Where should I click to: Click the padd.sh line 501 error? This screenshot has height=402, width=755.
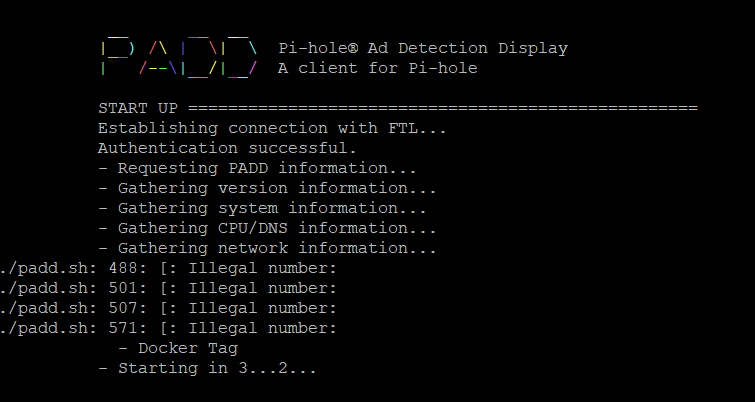pyautogui.click(x=168, y=288)
